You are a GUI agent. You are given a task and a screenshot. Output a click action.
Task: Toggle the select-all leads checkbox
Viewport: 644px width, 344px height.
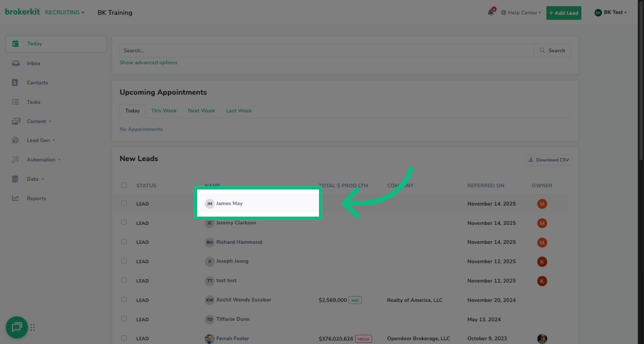coord(124,185)
